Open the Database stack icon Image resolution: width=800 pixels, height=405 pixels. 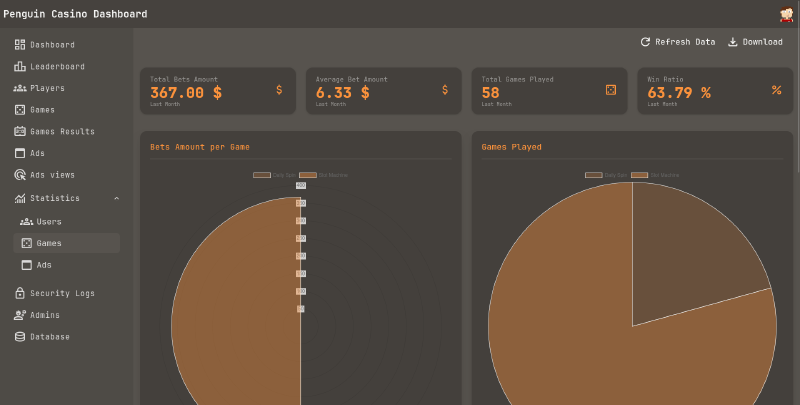pyautogui.click(x=20, y=337)
